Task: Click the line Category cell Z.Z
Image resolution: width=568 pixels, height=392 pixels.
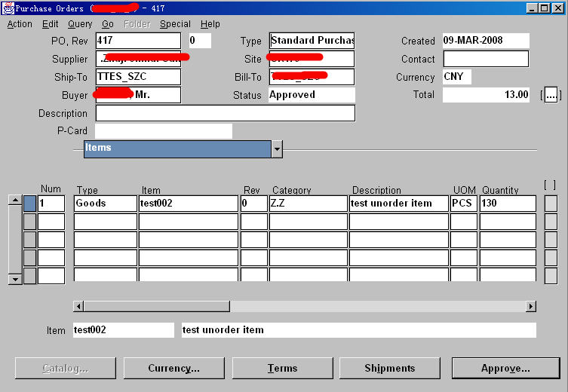Action: (309, 204)
